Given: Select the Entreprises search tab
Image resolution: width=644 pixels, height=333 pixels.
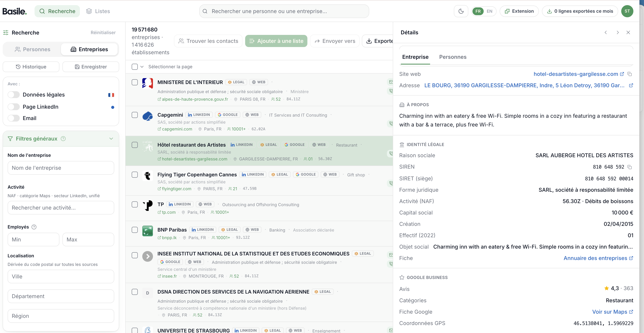Looking at the screenshot, I should click(89, 49).
